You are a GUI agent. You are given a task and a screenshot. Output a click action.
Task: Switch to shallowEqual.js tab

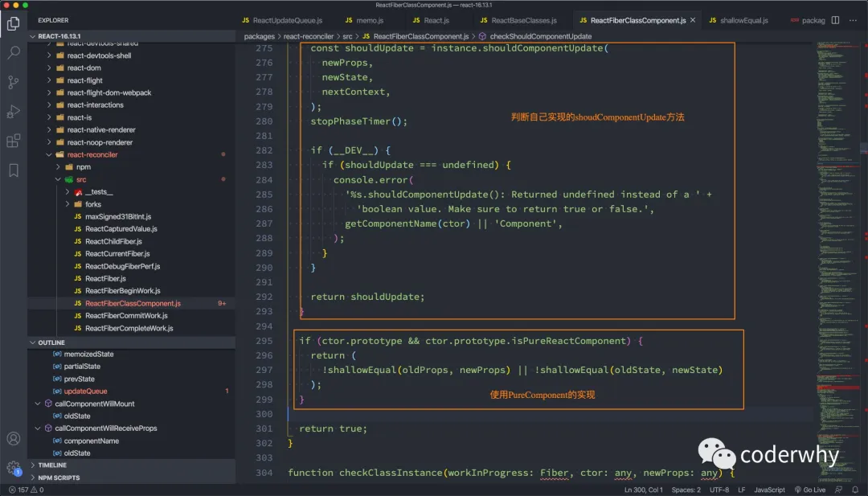point(739,20)
